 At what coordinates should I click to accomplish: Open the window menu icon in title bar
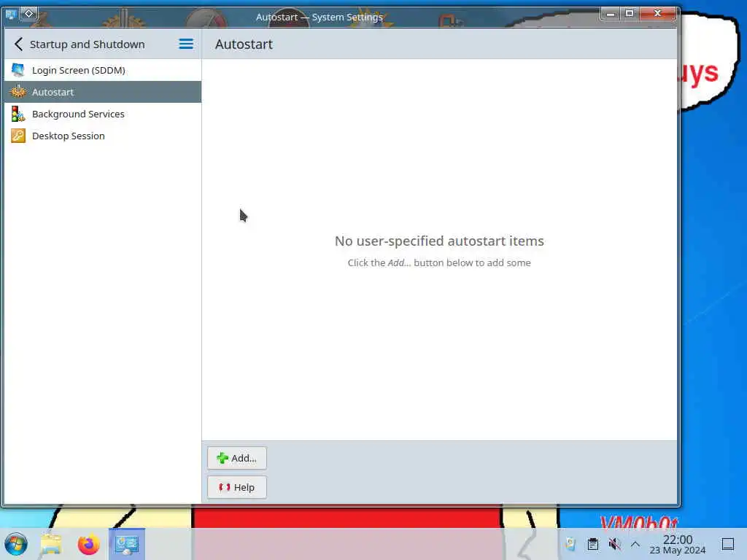click(10, 14)
